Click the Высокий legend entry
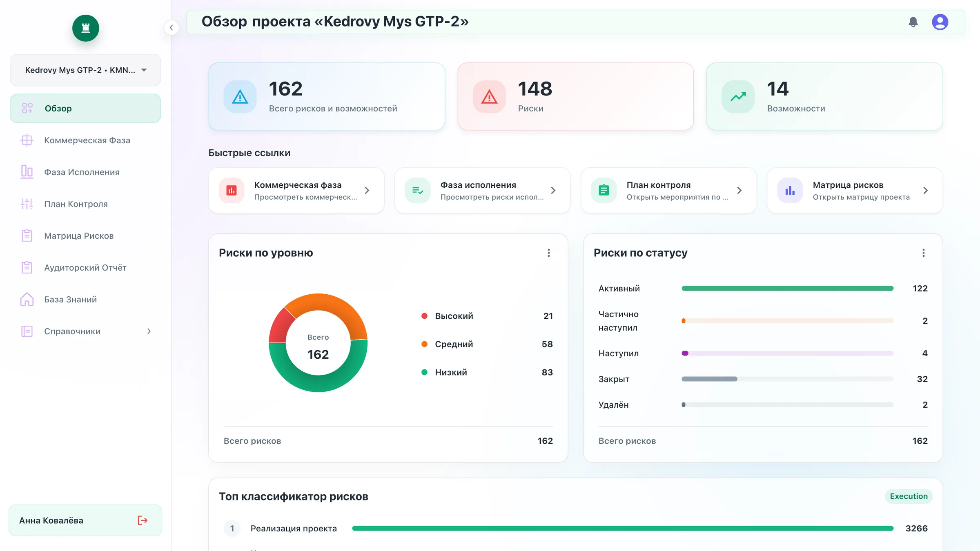 coord(487,316)
